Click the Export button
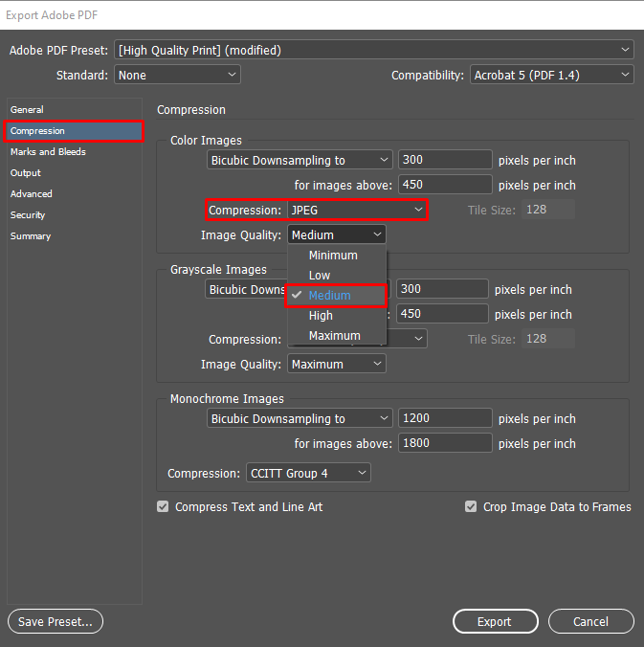This screenshot has width=644, height=647. pyautogui.click(x=495, y=621)
